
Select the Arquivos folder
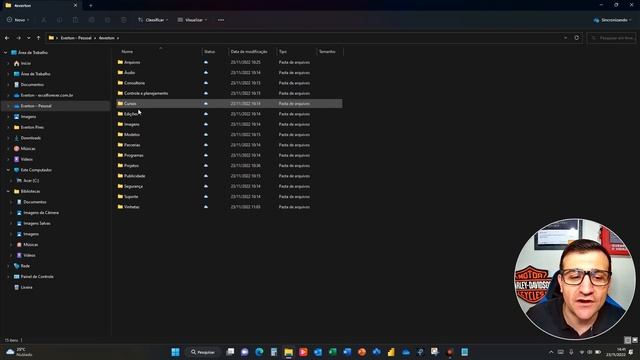132,62
